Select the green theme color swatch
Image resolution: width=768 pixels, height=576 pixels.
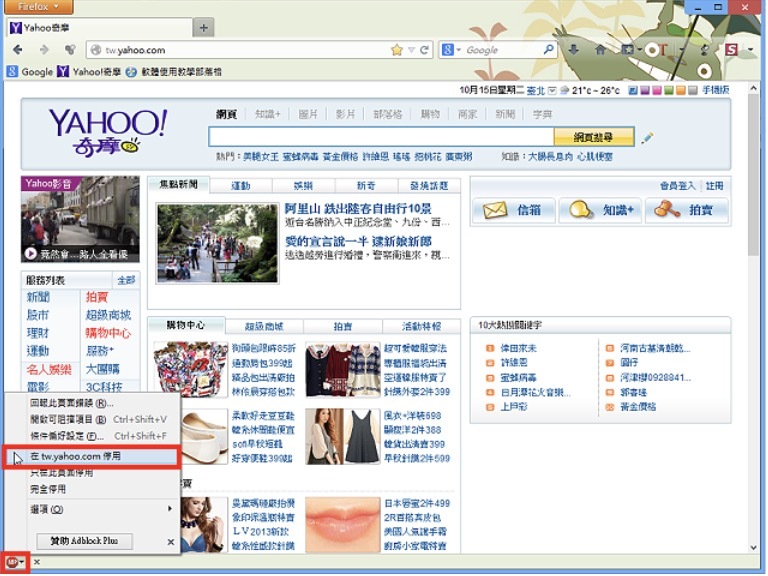click(x=669, y=91)
